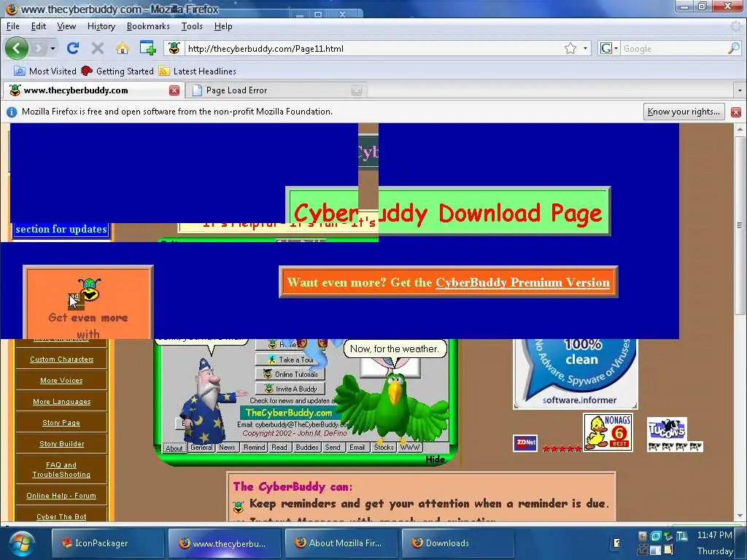Open the Cyber The Bot link
The width and height of the screenshot is (747, 560).
pos(61,516)
